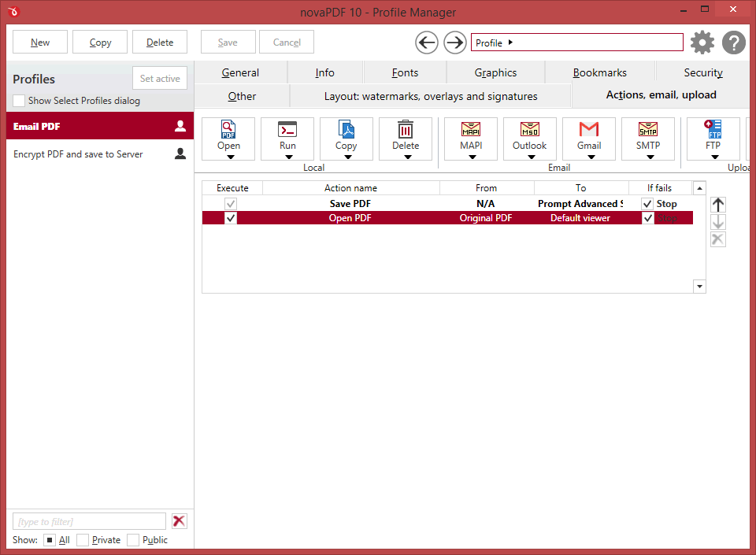Click user icon beside Encrypt PDF profile
This screenshot has width=756, height=555.
180,154
